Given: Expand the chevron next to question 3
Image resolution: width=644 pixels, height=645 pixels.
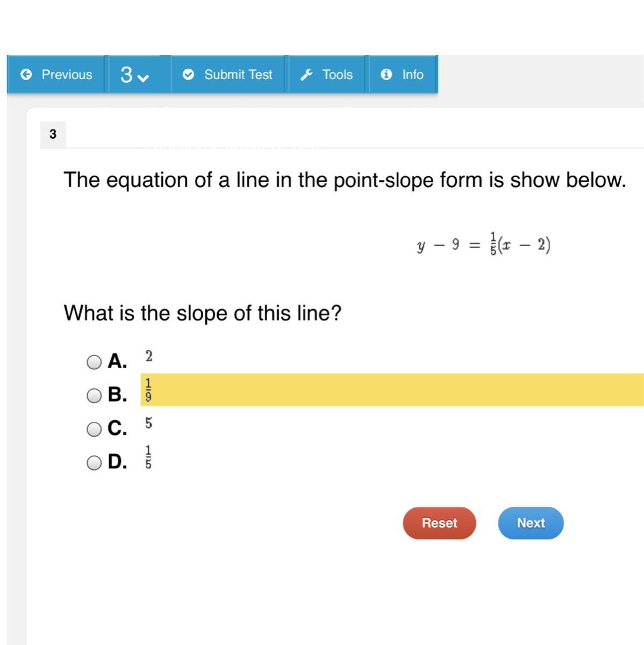Looking at the screenshot, I should pos(143,77).
